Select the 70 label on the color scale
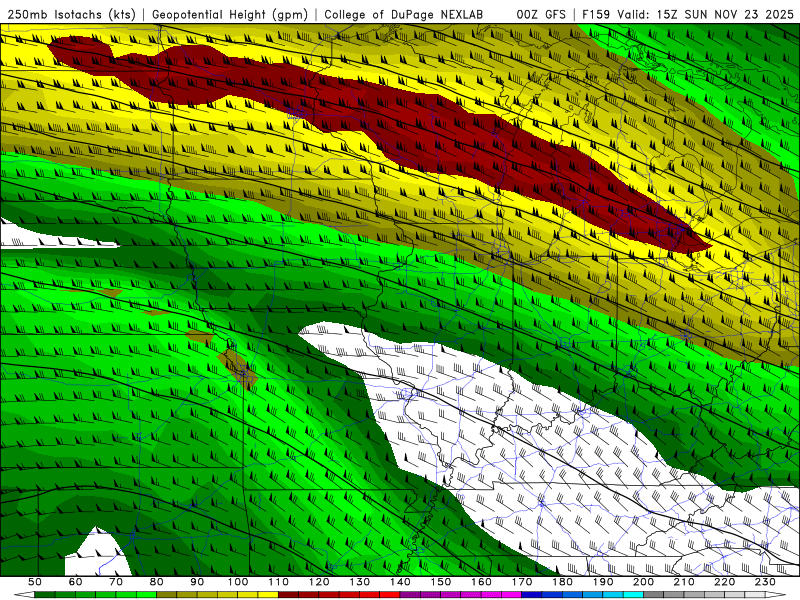The image size is (800, 600). click(116, 582)
